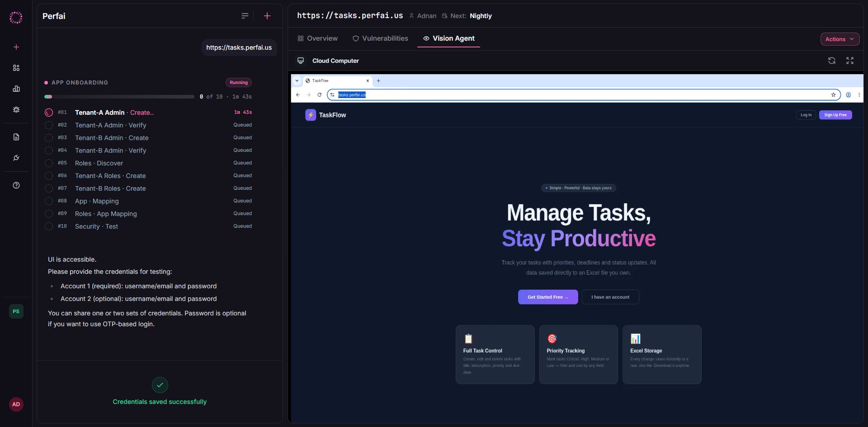Click the https://tasks.perfai.us chat message
This screenshot has width=868, height=427.
coord(239,47)
